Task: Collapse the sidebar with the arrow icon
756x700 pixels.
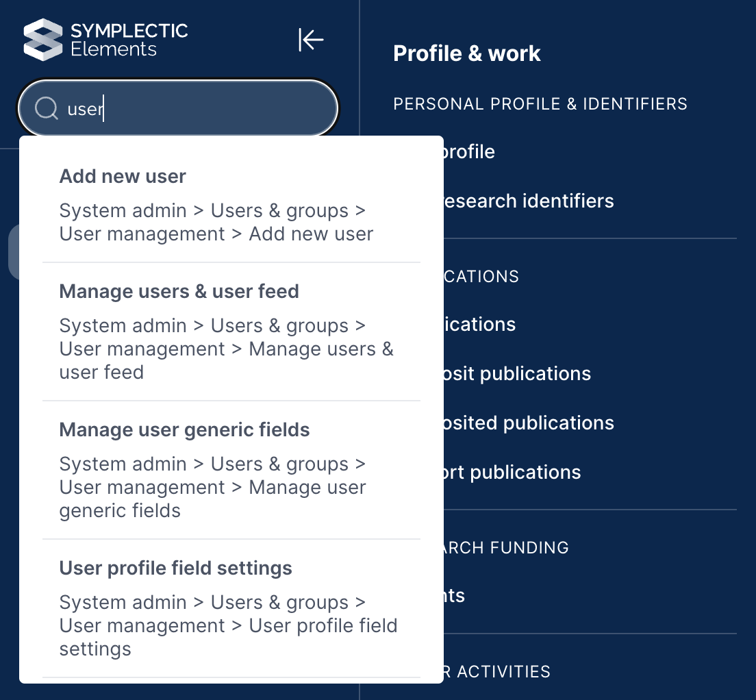Action: point(311,40)
